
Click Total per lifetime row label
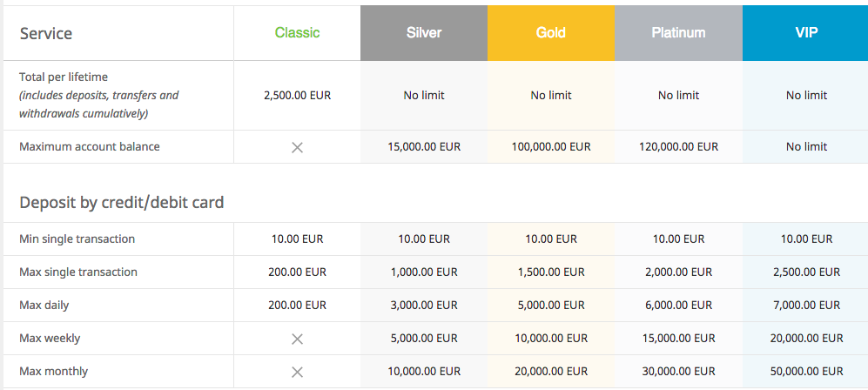pos(64,77)
